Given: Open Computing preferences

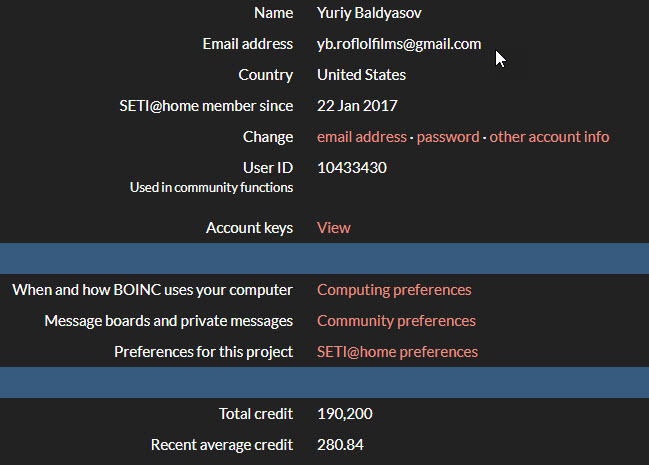Looking at the screenshot, I should [x=394, y=290].
